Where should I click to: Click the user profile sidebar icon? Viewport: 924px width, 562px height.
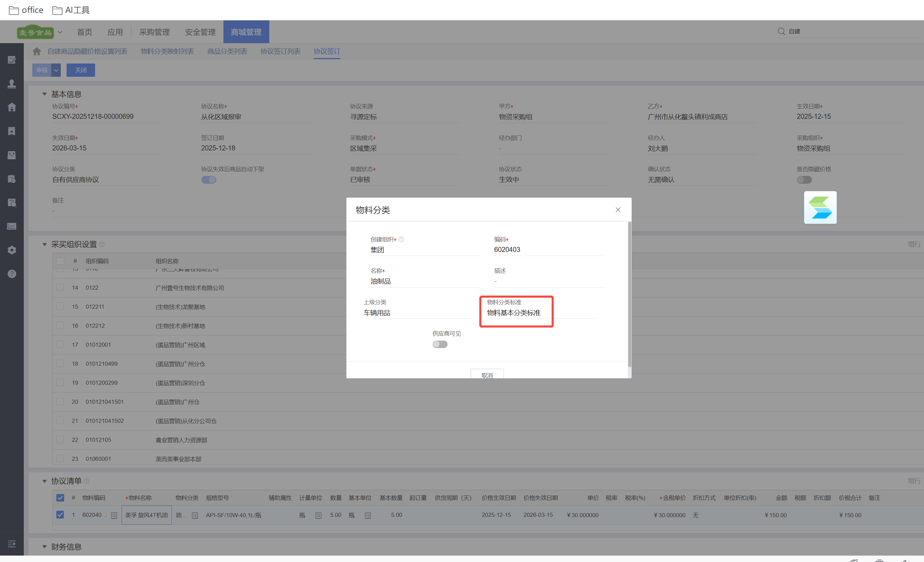point(12,84)
